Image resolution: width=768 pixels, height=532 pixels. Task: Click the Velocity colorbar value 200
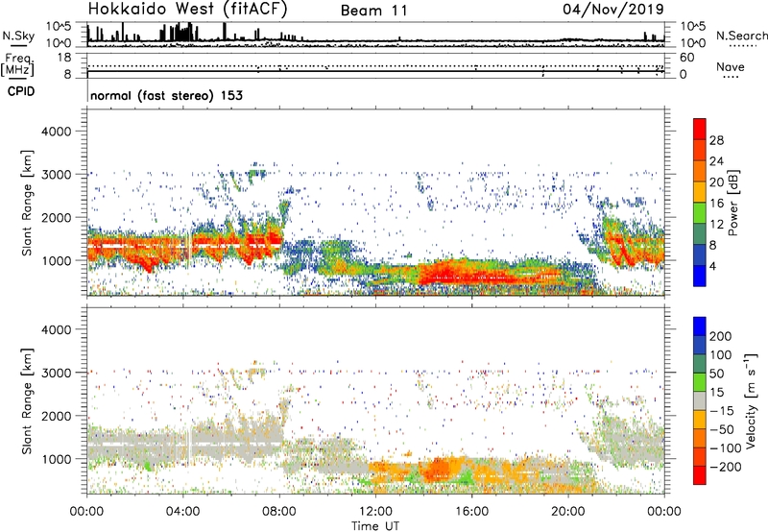tap(721, 336)
